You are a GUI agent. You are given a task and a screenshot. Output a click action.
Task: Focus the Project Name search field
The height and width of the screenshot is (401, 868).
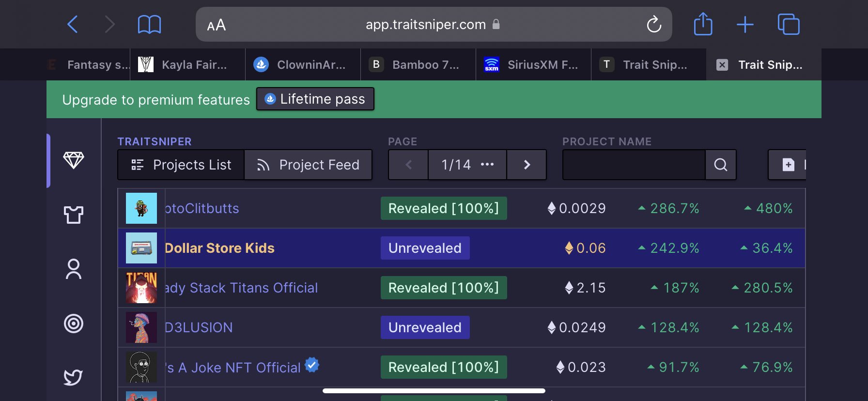click(x=634, y=165)
